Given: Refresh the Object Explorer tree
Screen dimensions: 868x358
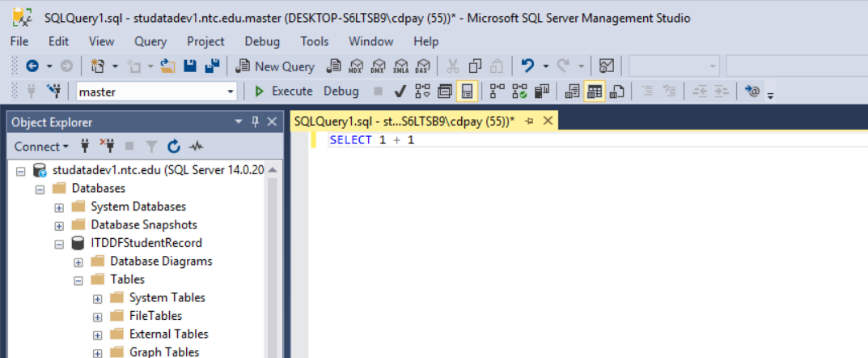Looking at the screenshot, I should coord(174,147).
